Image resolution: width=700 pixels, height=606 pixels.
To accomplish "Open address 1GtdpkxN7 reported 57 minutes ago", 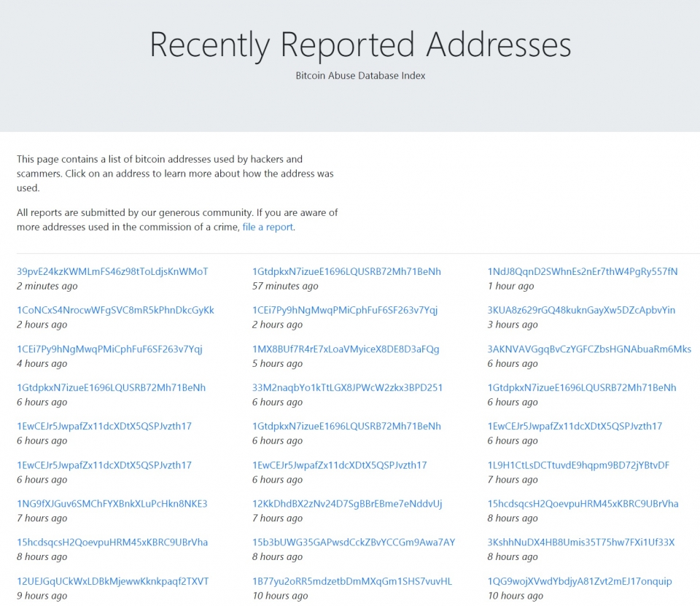I will click(x=346, y=271).
